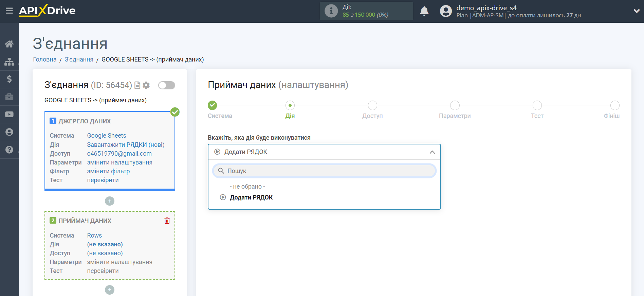Click the plus button between source and receiver
644x296 pixels.
[x=110, y=201]
